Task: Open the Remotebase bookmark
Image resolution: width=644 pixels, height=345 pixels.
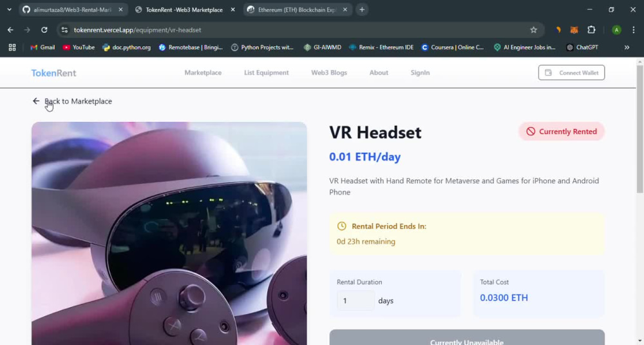Action: point(191,47)
